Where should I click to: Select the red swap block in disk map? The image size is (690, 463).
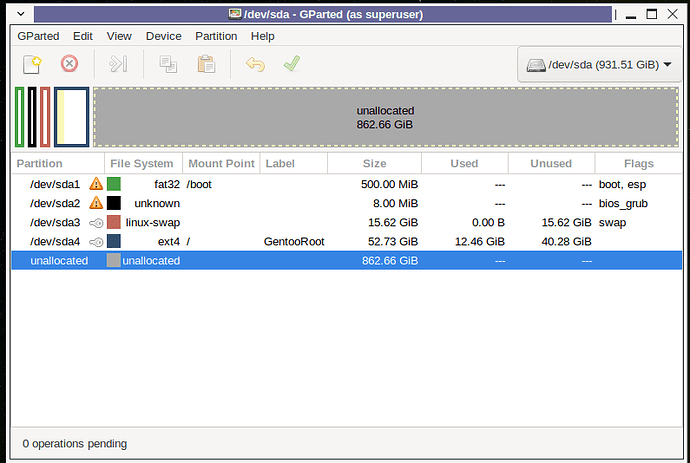pyautogui.click(x=45, y=117)
